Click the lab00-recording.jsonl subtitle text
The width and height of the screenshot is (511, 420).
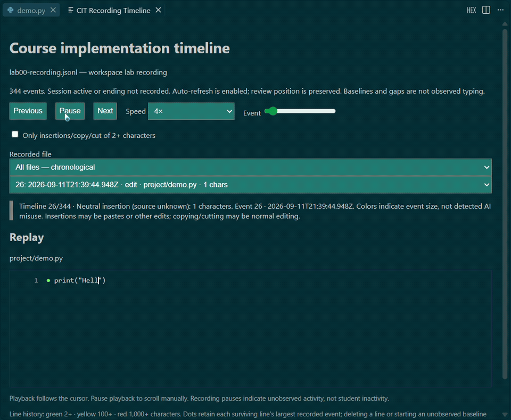coord(88,72)
